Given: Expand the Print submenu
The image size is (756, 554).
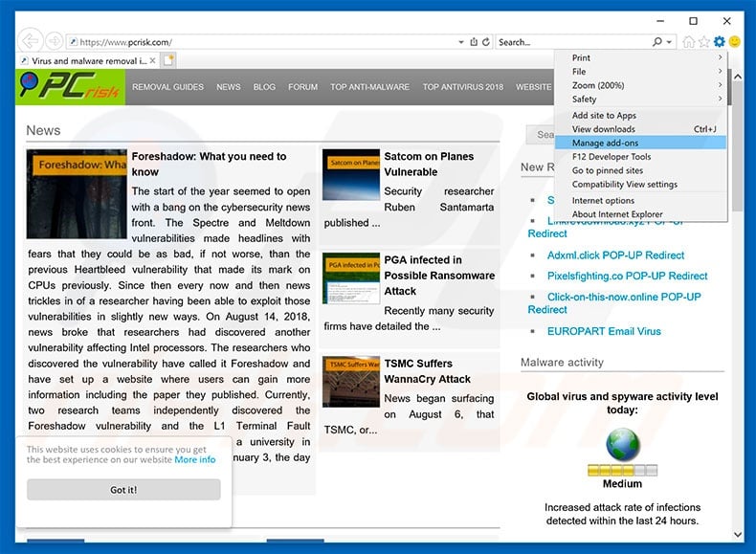Looking at the screenshot, I should click(x=721, y=57).
